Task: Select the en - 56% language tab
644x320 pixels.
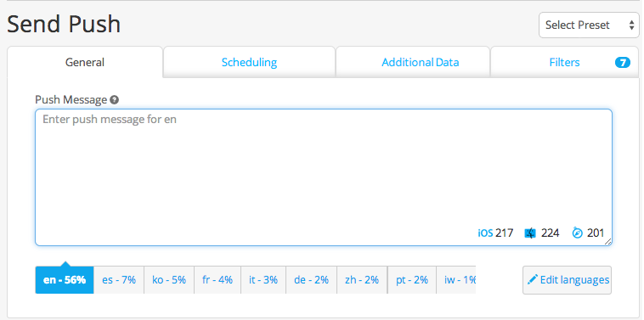Action: click(65, 280)
